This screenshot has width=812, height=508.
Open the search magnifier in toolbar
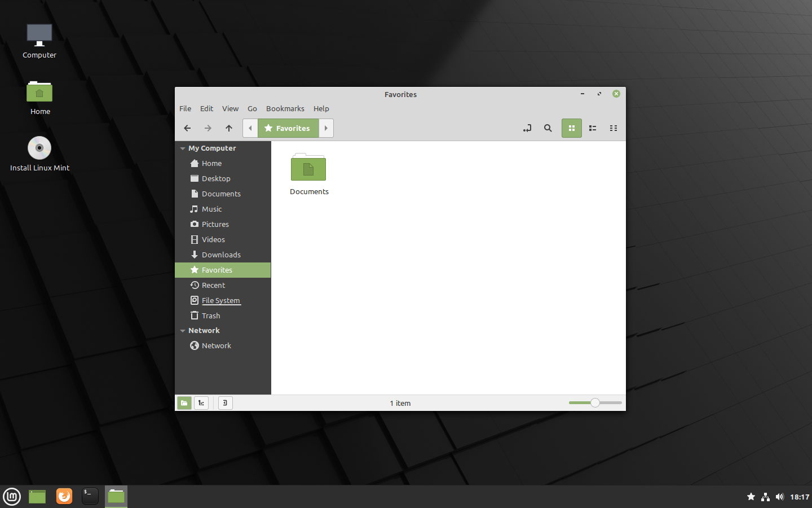pyautogui.click(x=548, y=128)
